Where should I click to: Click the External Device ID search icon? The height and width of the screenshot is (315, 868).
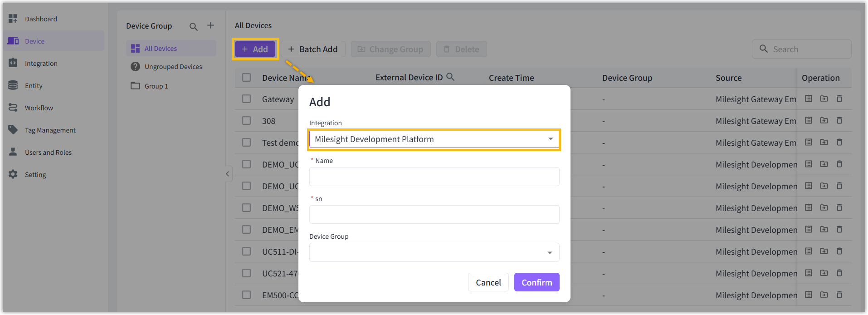450,77
